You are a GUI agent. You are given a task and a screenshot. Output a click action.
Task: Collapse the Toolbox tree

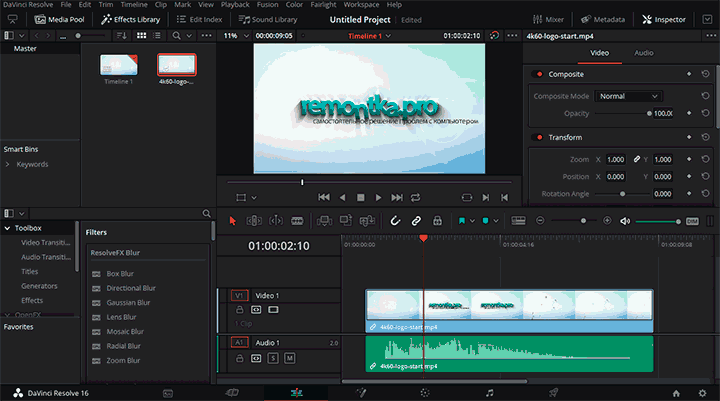(7, 228)
